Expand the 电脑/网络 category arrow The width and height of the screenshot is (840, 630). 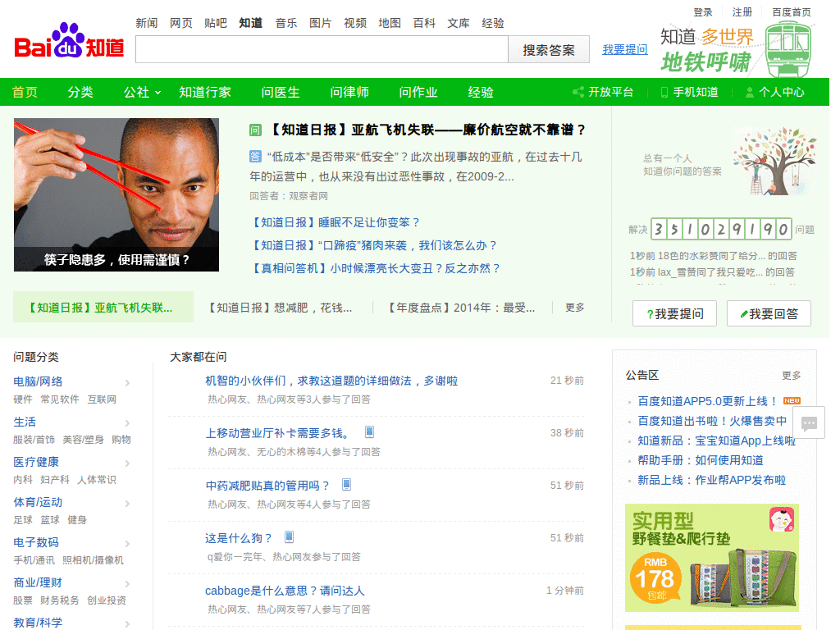(128, 382)
